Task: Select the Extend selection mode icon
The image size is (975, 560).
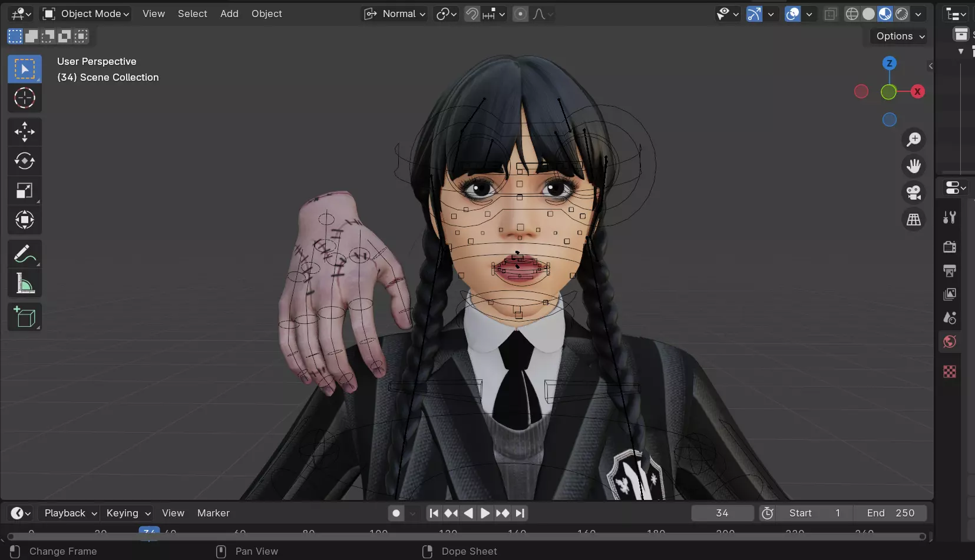Action: 31,37
